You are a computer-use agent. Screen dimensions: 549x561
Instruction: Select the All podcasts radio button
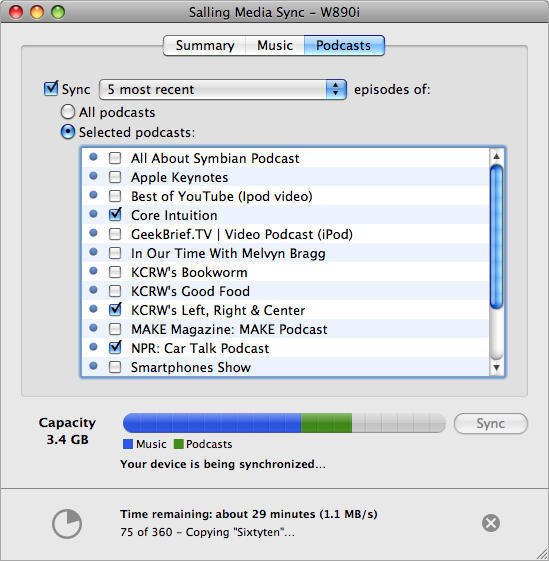click(x=68, y=112)
